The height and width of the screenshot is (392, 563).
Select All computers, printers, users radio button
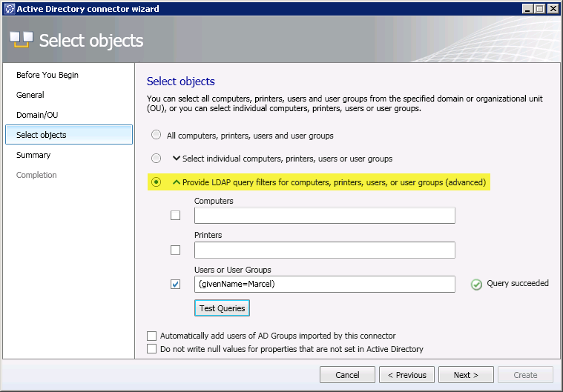click(156, 136)
